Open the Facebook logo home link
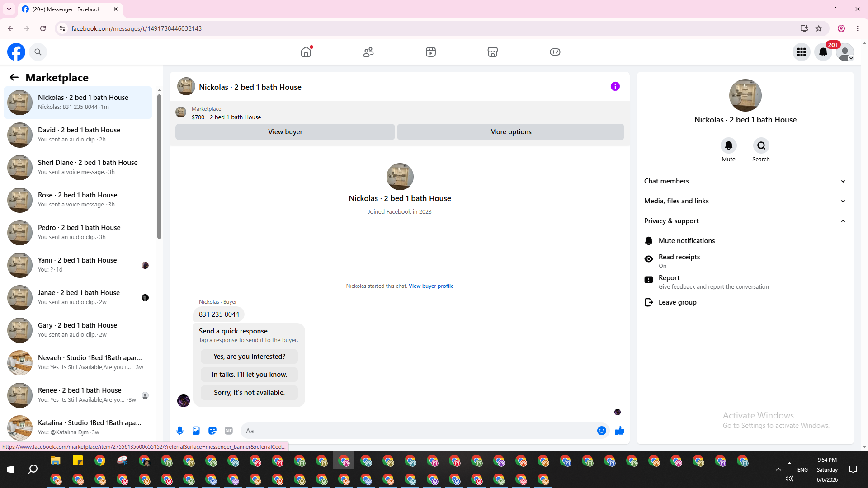 click(x=16, y=52)
